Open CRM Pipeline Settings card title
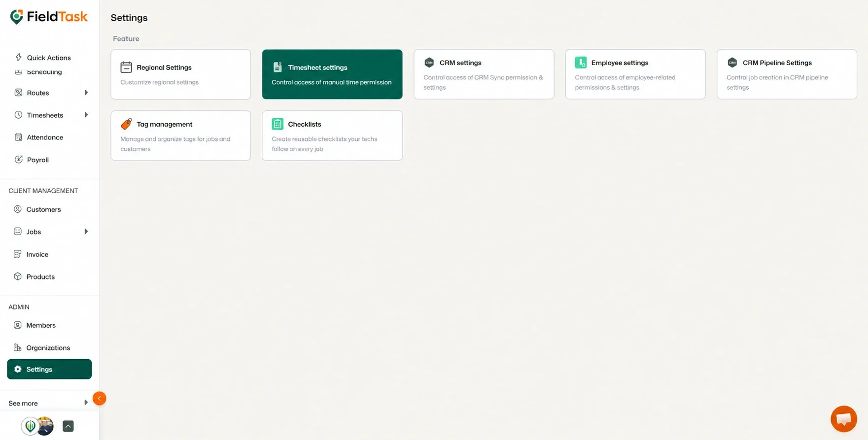 [x=777, y=63]
